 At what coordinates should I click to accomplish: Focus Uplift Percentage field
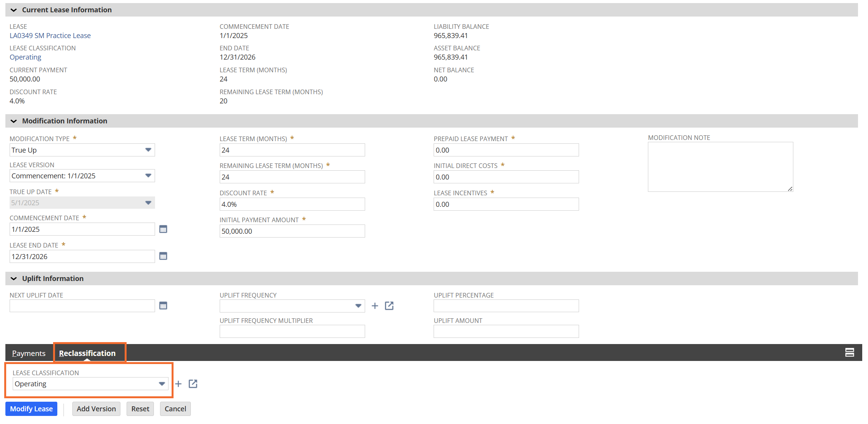pos(506,306)
